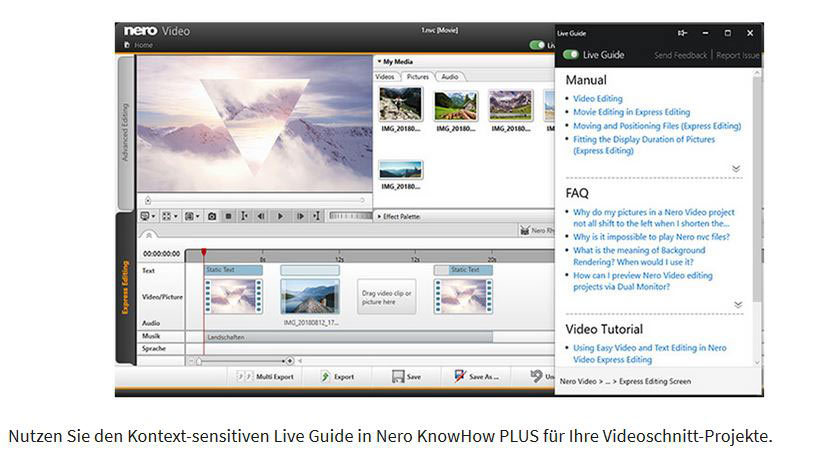This screenshot has height=467, width=823.
Task: Go to Home in Nero Video
Action: (139, 45)
